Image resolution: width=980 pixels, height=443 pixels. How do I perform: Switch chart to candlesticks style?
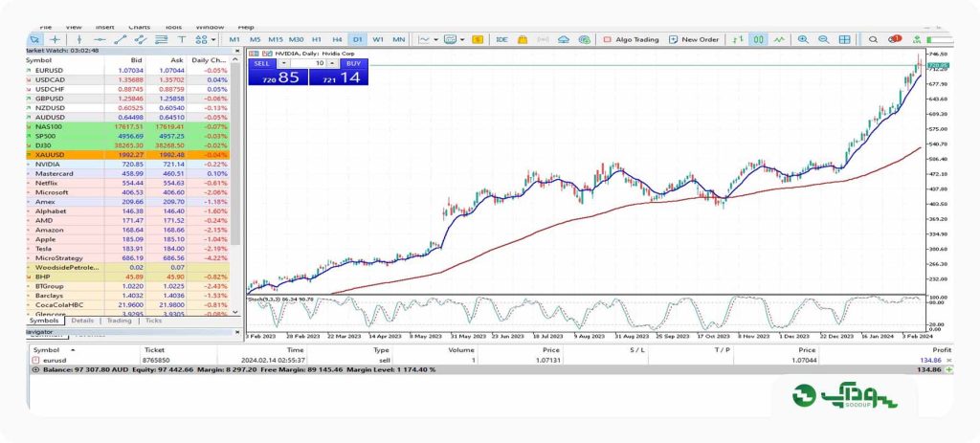[759, 39]
